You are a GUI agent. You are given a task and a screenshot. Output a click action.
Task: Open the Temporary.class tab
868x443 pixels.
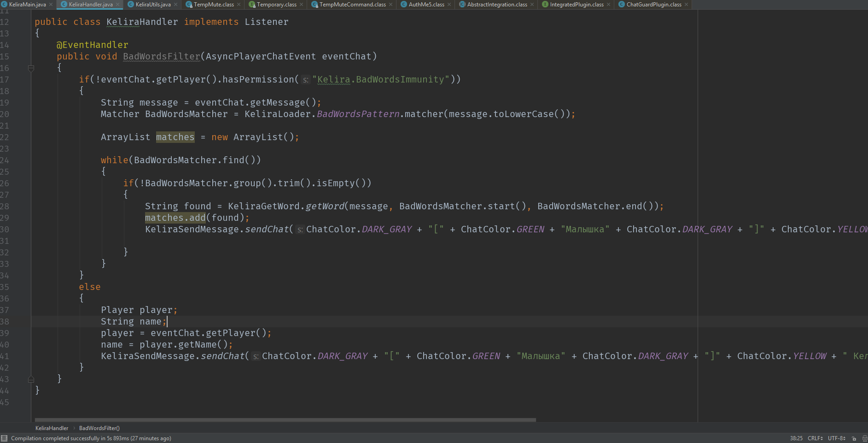(277, 5)
